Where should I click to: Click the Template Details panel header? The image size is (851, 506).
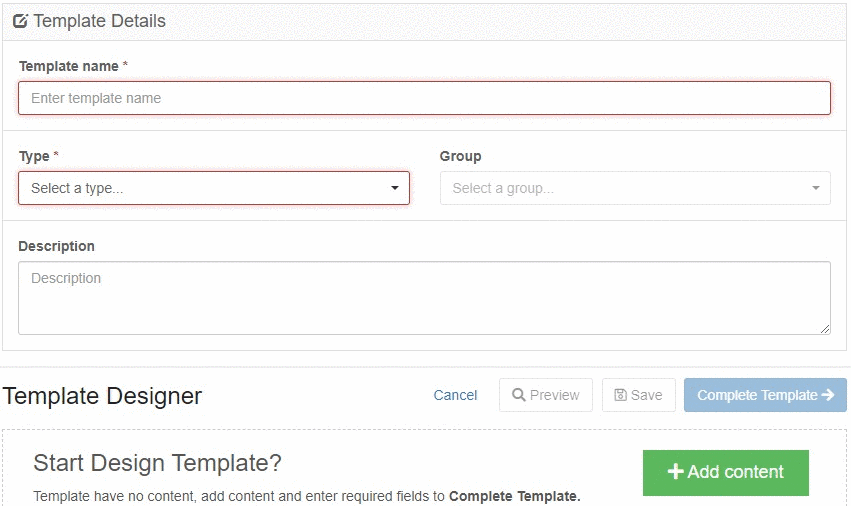tap(99, 21)
